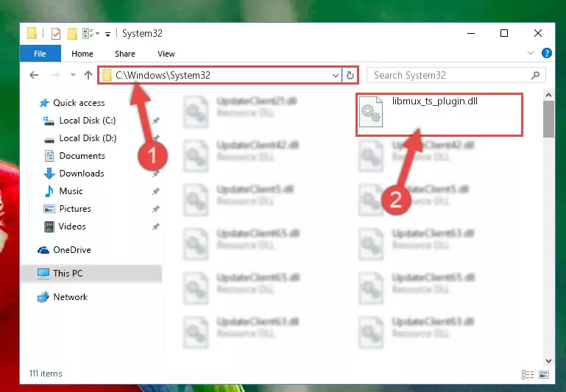
Task: Click the OneDrive cloud icon
Action: [x=43, y=250]
